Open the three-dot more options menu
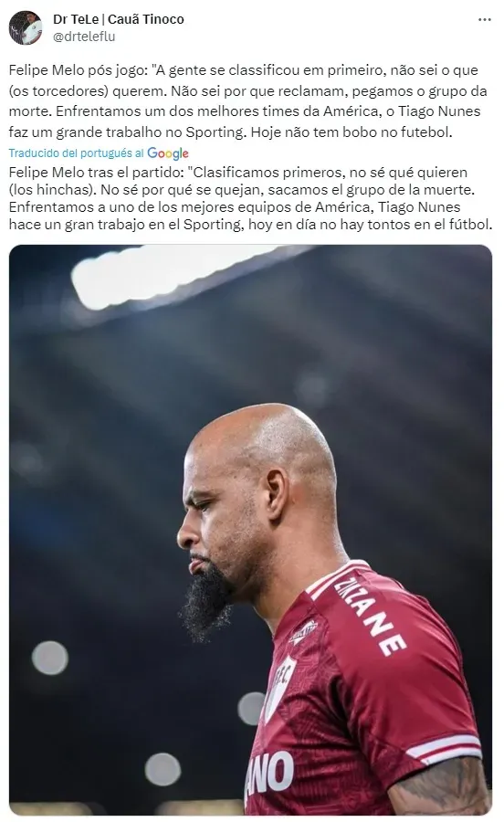Image resolution: width=504 pixels, height=822 pixels. point(485,20)
